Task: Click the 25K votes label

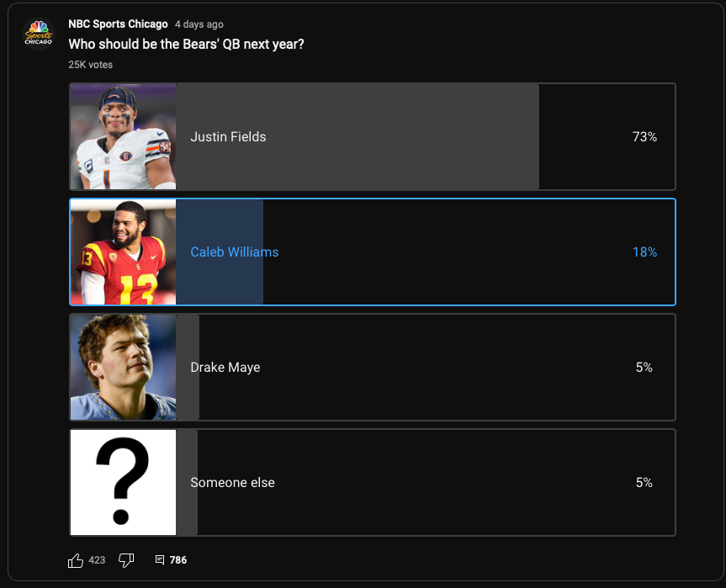Action: tap(91, 65)
